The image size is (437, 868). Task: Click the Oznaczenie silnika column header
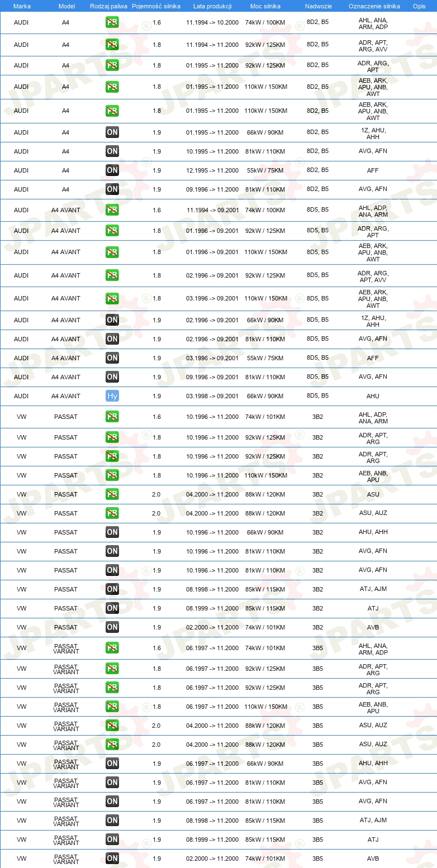[x=374, y=6]
